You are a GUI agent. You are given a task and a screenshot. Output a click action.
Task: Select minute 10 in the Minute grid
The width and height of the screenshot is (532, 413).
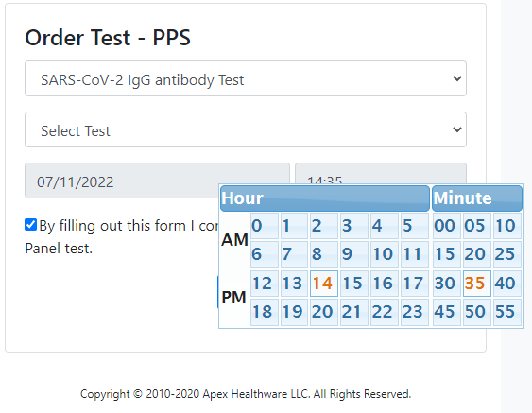coord(507,226)
